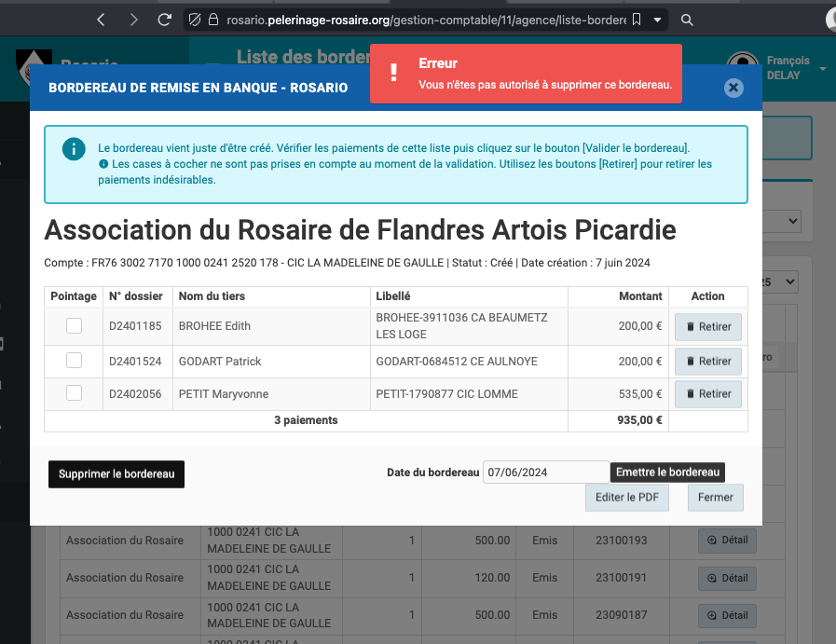Open the PDF with Editer le PDF

627,498
